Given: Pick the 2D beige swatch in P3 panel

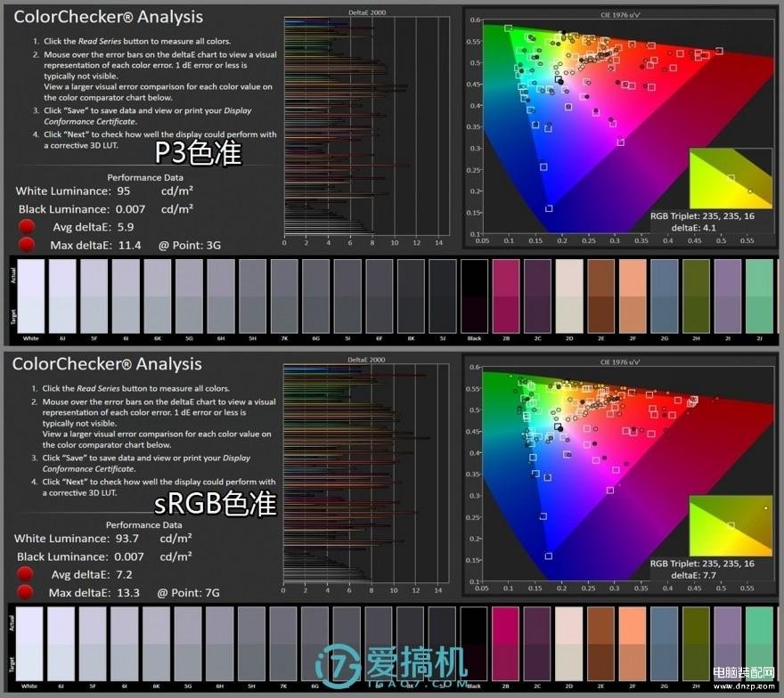Looking at the screenshot, I should [569, 296].
